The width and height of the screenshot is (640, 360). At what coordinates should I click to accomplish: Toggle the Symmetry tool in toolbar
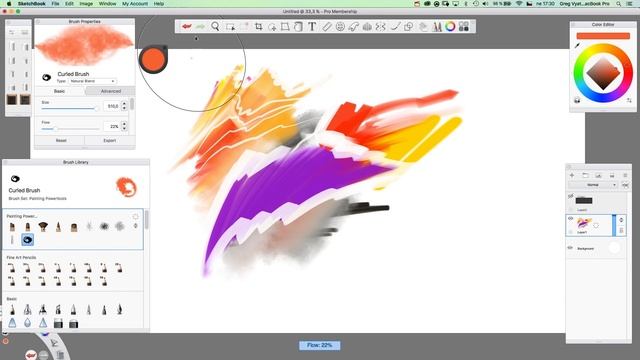[x=380, y=27]
